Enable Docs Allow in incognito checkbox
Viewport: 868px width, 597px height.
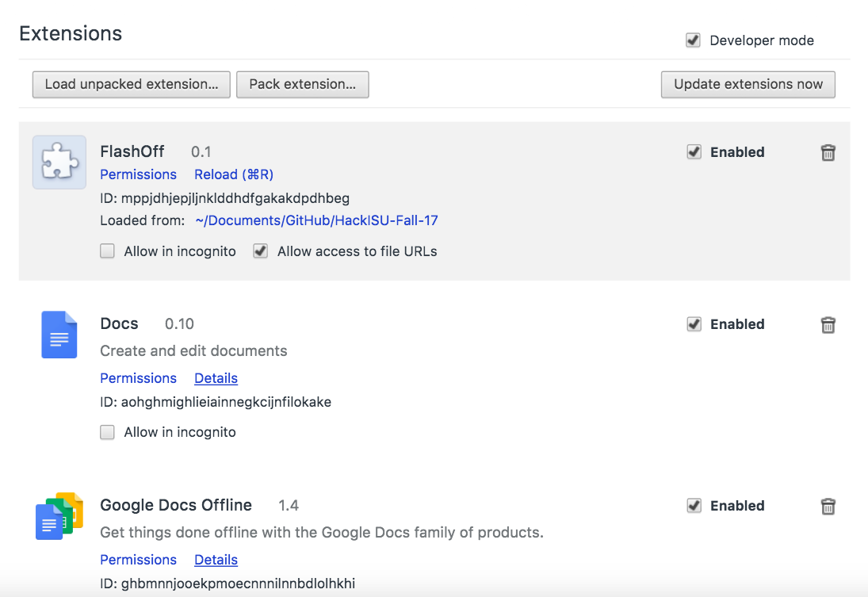click(x=108, y=432)
